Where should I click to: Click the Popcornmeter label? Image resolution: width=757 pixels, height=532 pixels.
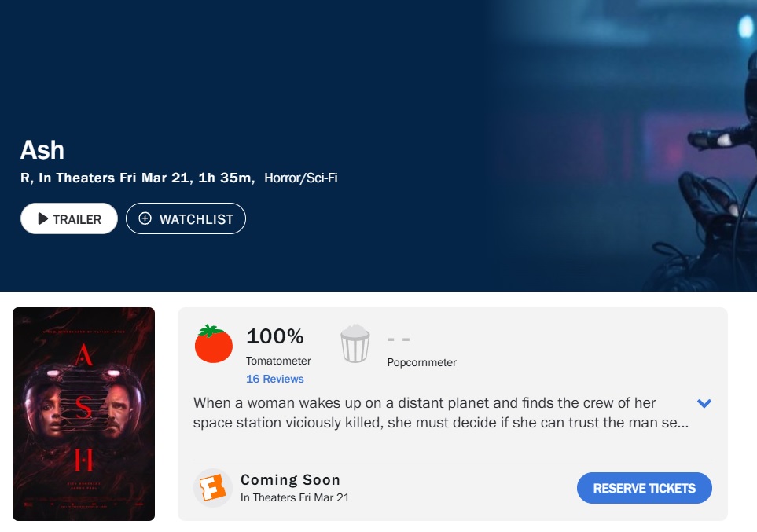(x=421, y=362)
